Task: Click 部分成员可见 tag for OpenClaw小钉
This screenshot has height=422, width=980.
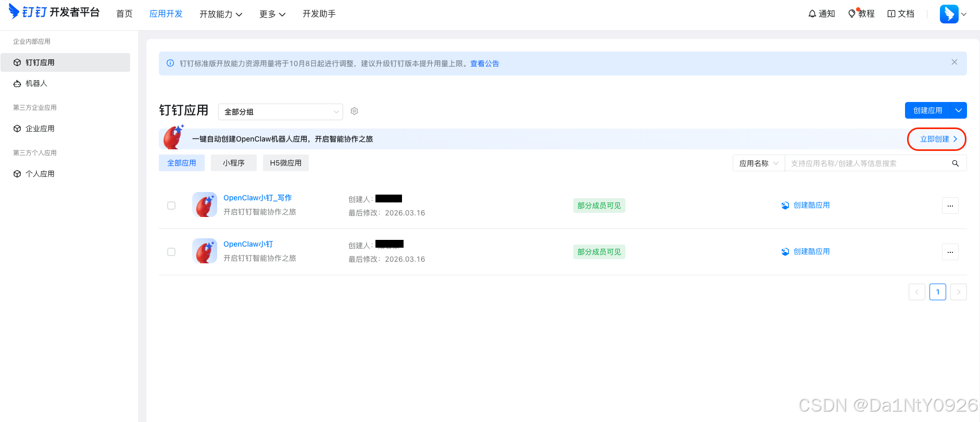Action: [599, 252]
